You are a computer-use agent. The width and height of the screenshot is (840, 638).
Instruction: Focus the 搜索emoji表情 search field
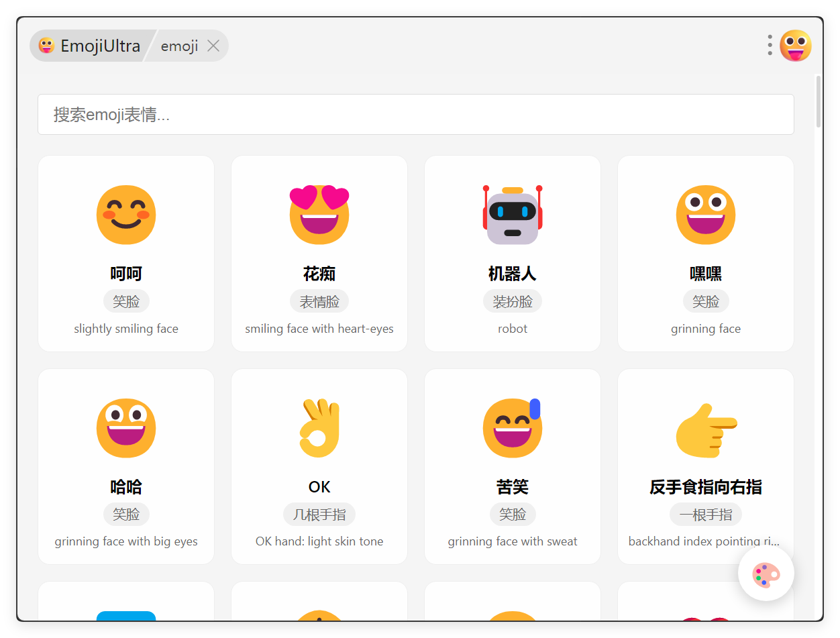pos(416,114)
